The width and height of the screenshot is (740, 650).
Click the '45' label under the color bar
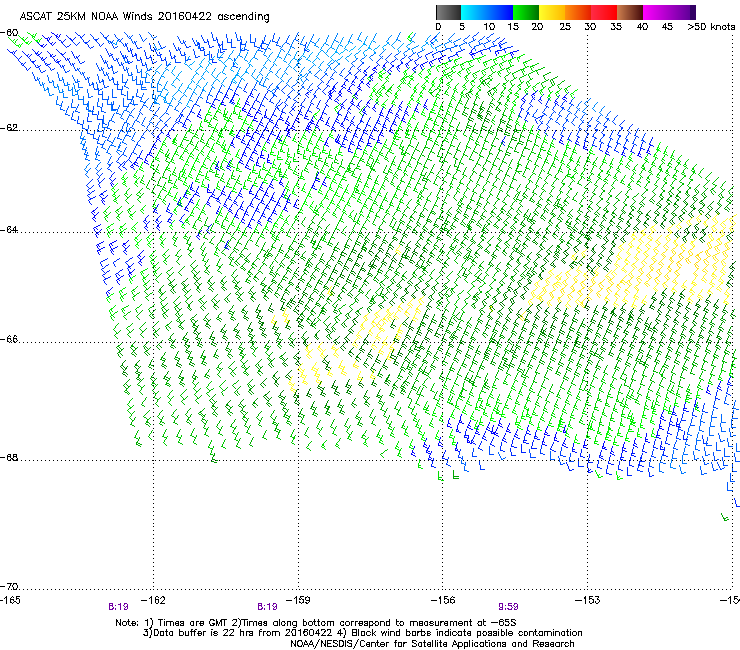[667, 27]
